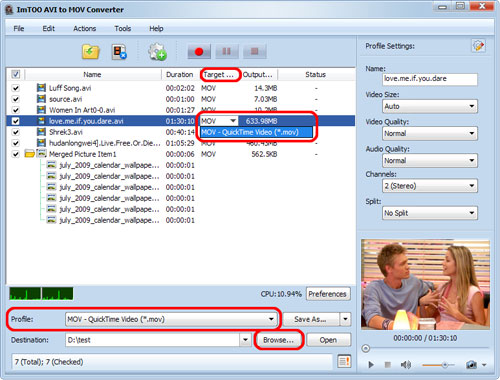This screenshot has width=500, height=380.
Task: Click the Add File folder icon
Action: coord(91,52)
